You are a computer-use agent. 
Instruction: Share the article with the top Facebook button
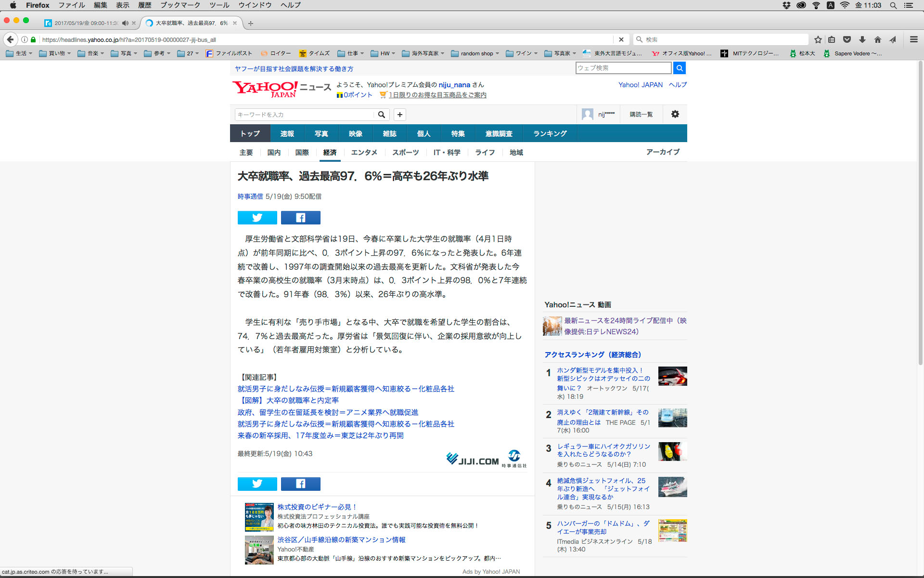point(300,218)
